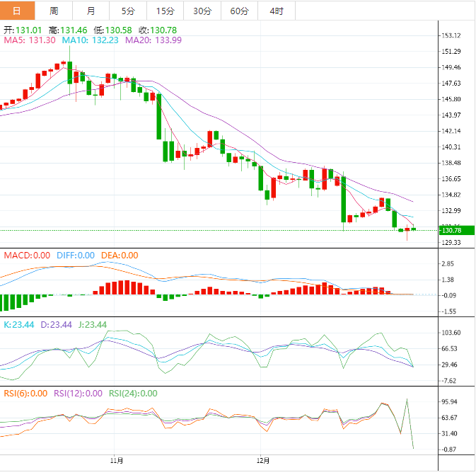Image resolution: width=476 pixels, height=475 pixels.
Task: Click the MA5: 131.30 indicator label
Action: (x=26, y=41)
